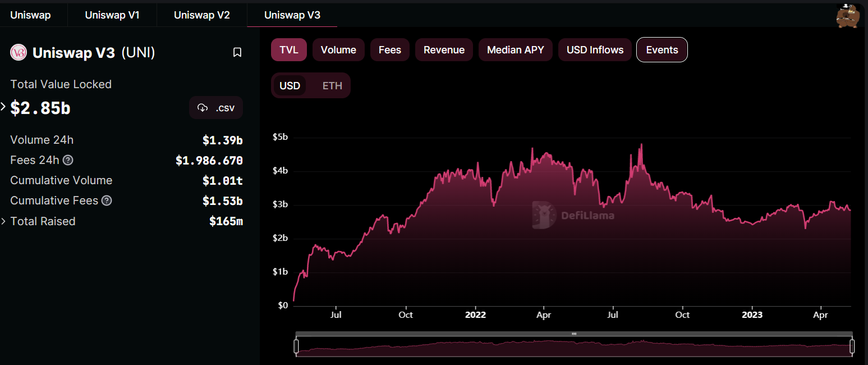Switch to the Uniswap V1 tab
The width and height of the screenshot is (868, 365).
(112, 15)
